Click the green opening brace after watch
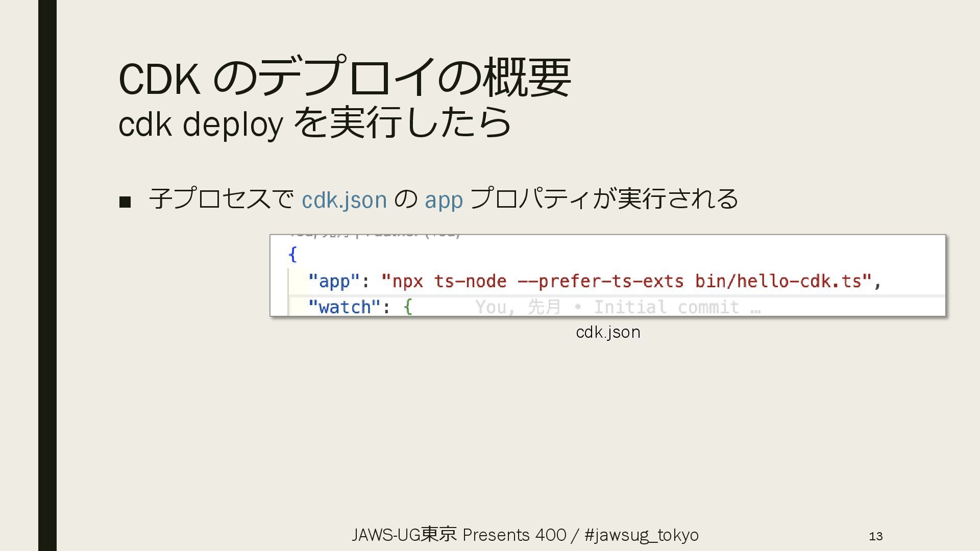This screenshot has width=980, height=551. tap(407, 307)
